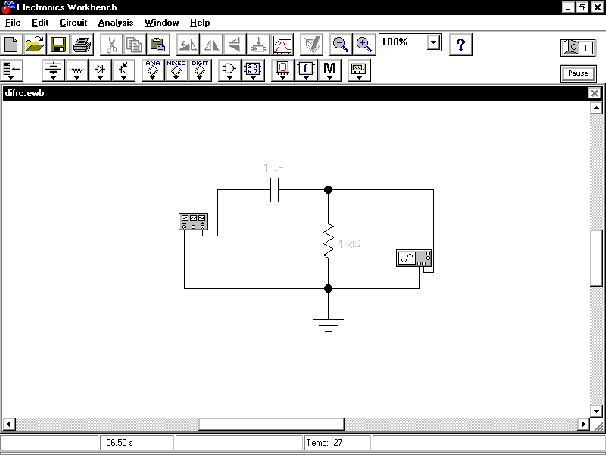Image resolution: width=606 pixels, height=455 pixels.
Task: Create a new circuit file
Action: [12, 44]
